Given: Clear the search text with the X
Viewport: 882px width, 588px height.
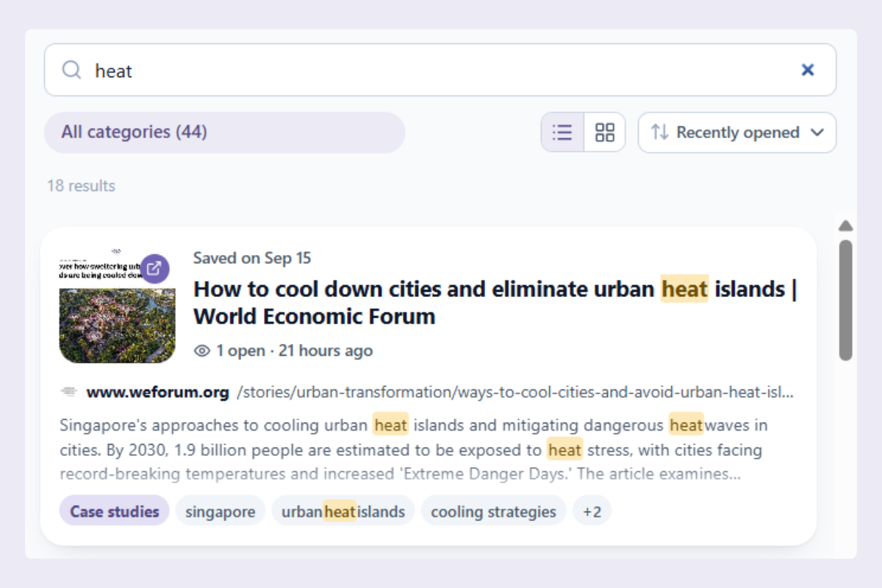Looking at the screenshot, I should 808,70.
